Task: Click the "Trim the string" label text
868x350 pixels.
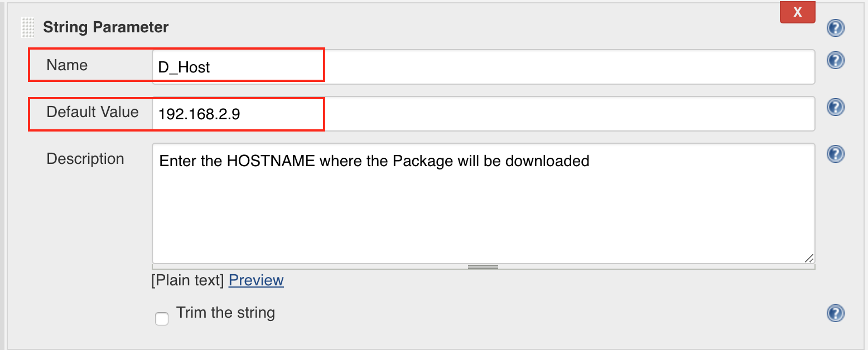Action: click(x=225, y=313)
